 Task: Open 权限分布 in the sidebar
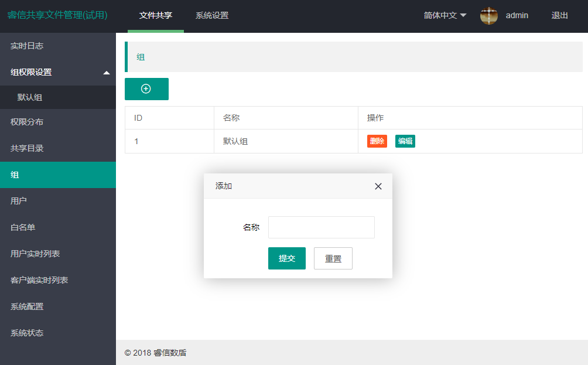coord(58,122)
